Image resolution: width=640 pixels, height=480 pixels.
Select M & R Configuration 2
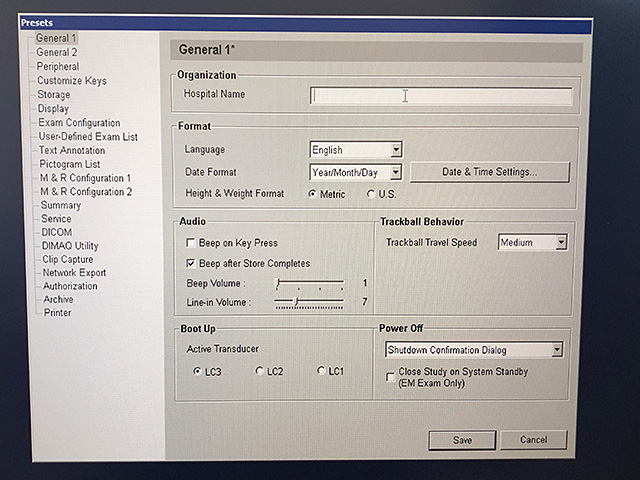[x=86, y=191]
